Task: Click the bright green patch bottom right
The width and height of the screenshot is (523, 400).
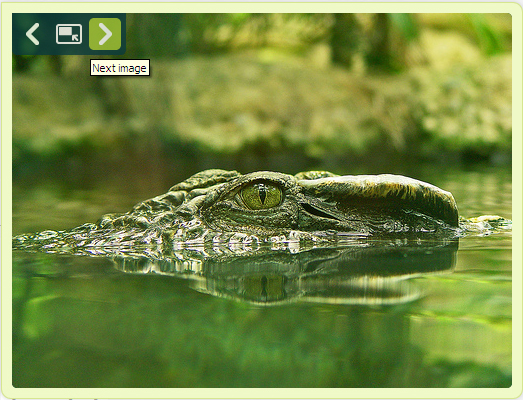Action: coord(467,340)
